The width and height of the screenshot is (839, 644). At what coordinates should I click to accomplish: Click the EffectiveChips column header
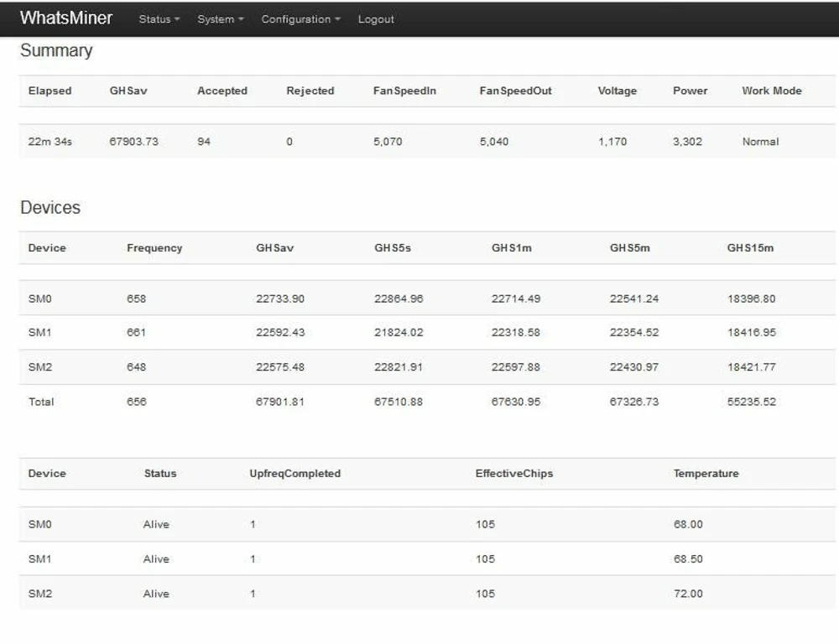pos(514,474)
